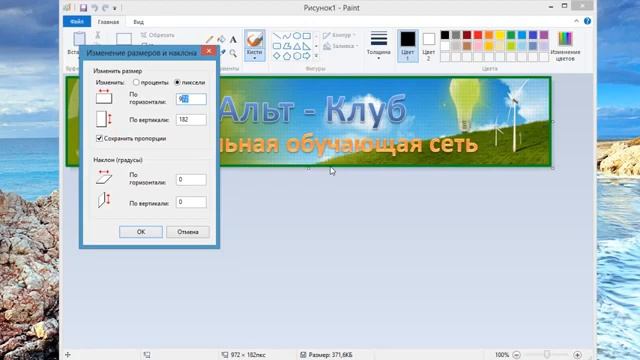Select the Pencil tool
This screenshot has width=640, height=360.
point(209,40)
